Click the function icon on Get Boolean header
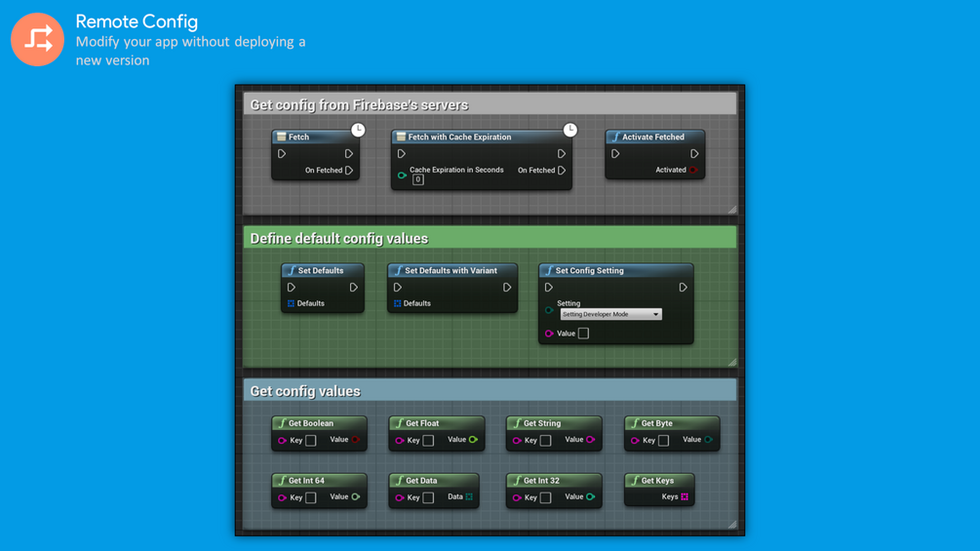The width and height of the screenshot is (980, 551). pos(282,423)
